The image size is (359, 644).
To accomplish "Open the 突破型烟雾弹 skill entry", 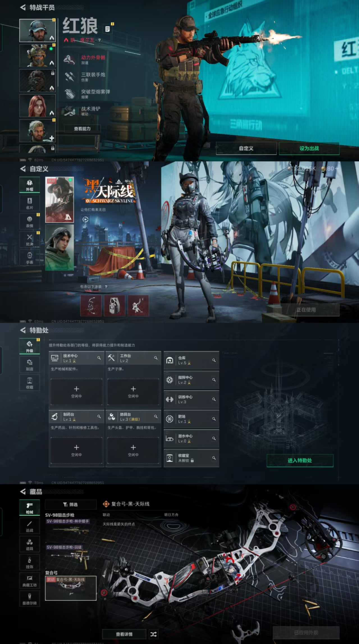I will pyautogui.click(x=87, y=94).
